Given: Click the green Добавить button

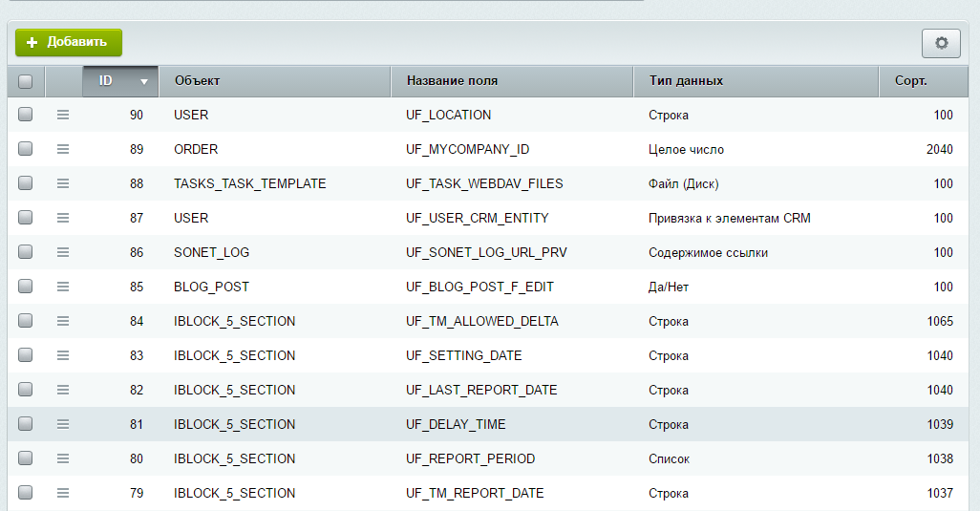Looking at the screenshot, I should click(69, 42).
